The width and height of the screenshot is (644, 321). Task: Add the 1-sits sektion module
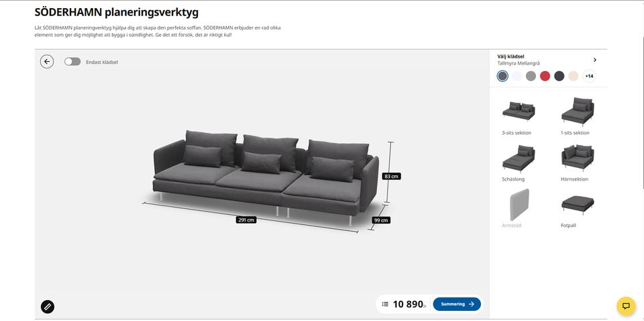pos(578,116)
